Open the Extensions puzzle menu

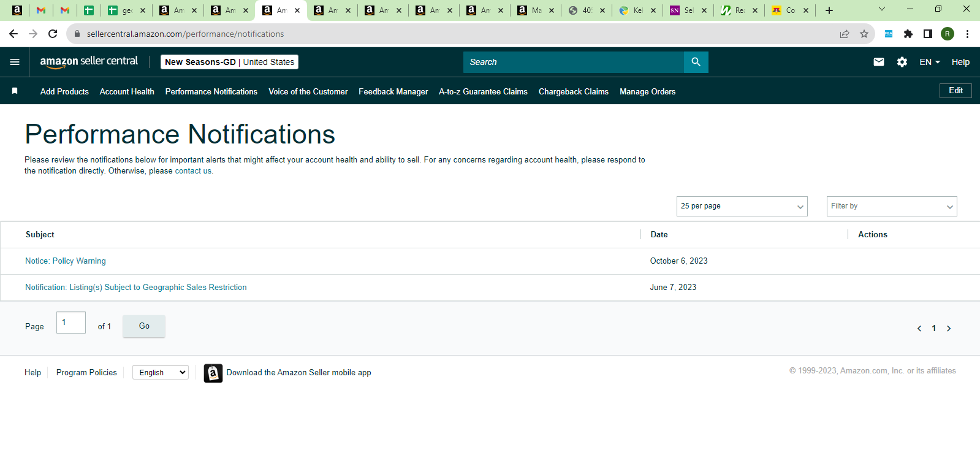click(x=908, y=34)
